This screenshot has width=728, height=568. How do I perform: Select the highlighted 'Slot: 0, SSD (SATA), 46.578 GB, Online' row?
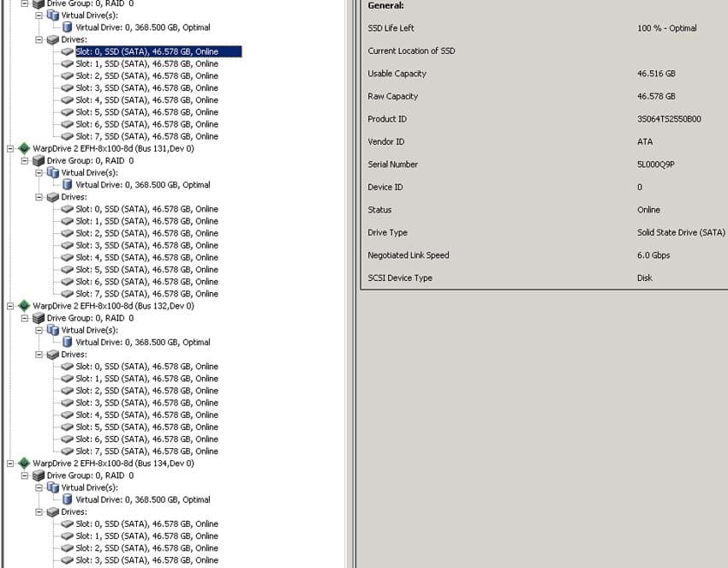tap(158, 51)
